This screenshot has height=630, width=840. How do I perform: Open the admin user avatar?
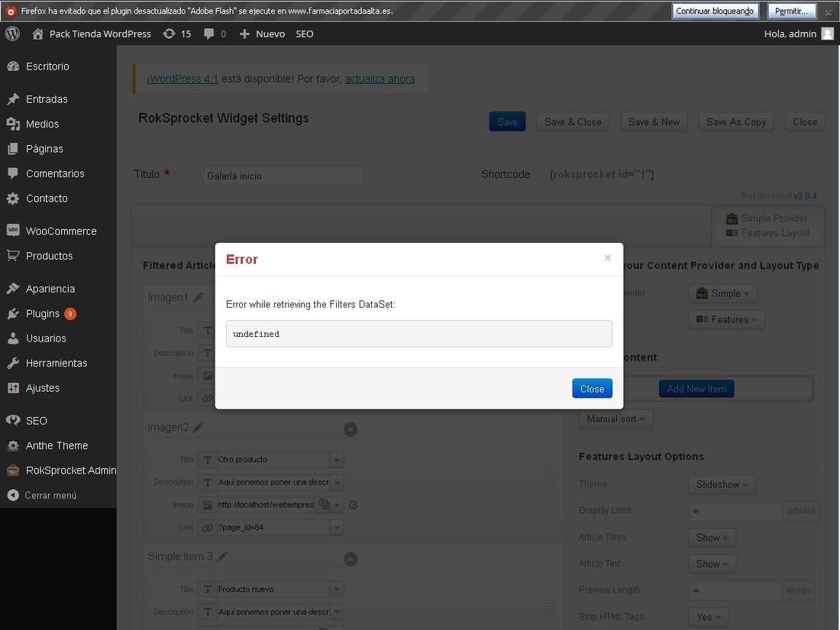827,34
